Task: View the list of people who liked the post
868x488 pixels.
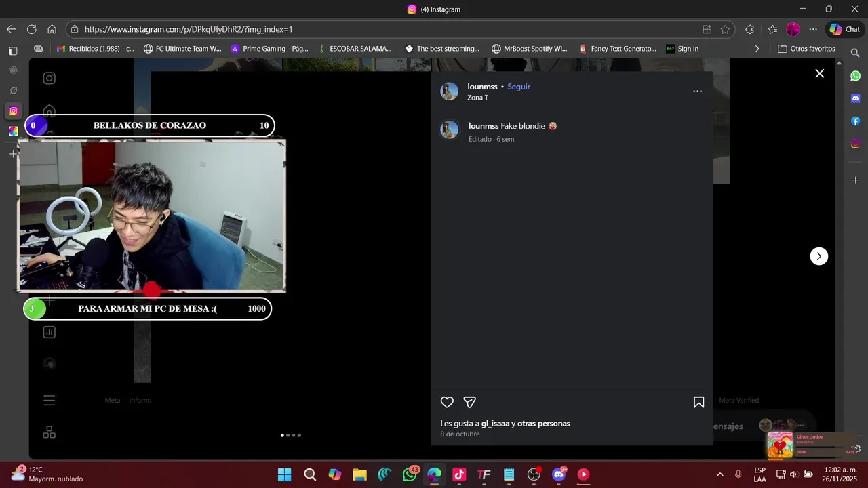Action: click(543, 424)
